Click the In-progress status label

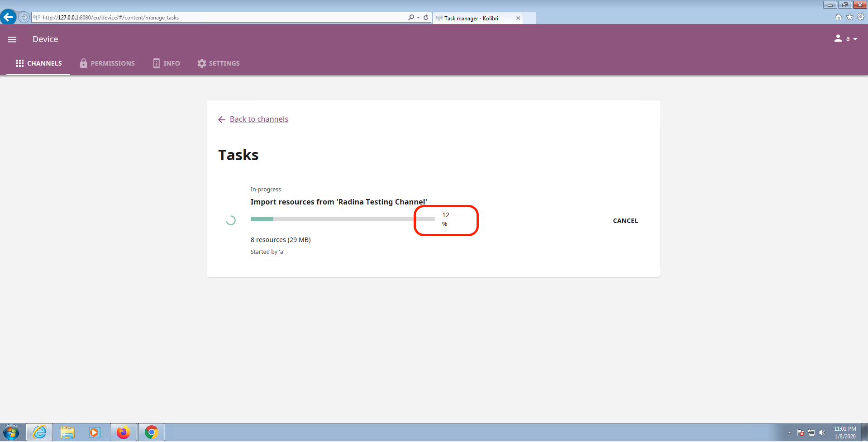(266, 190)
